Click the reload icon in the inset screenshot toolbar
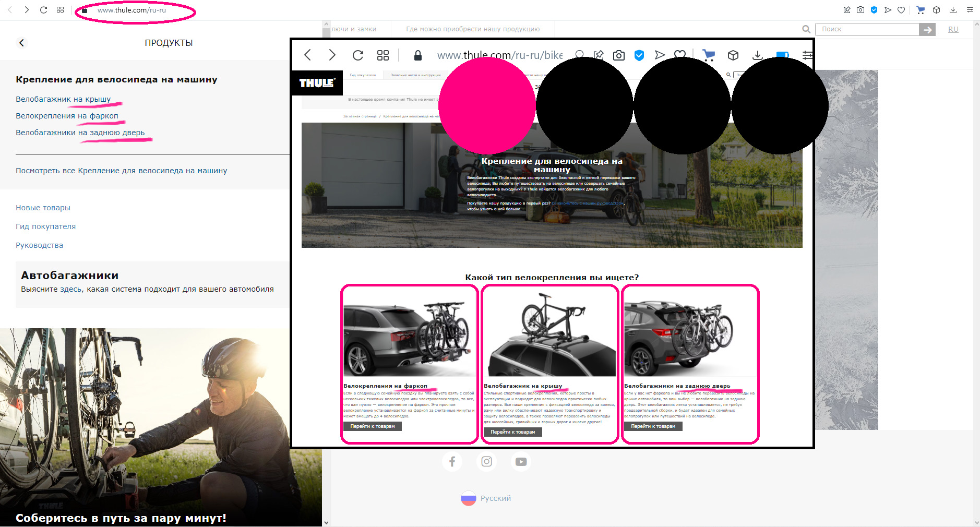Image resolution: width=980 pixels, height=527 pixels. point(358,55)
